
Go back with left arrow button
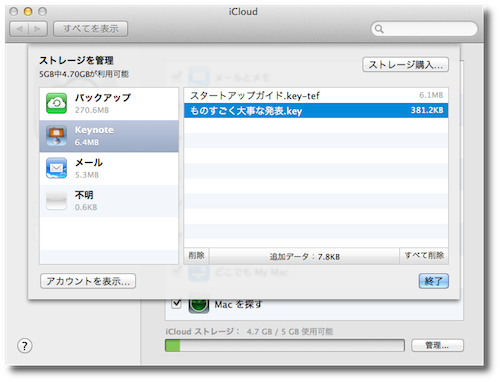pyautogui.click(x=19, y=29)
